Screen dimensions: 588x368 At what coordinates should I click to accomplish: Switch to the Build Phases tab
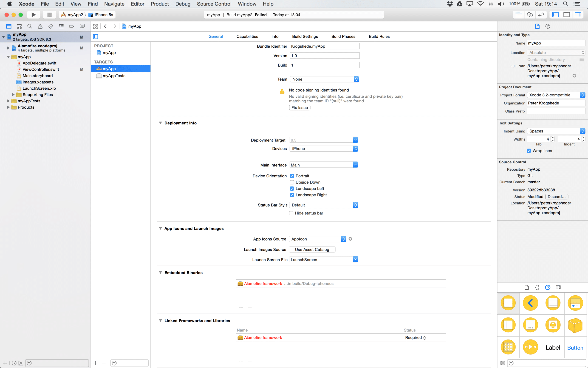343,37
